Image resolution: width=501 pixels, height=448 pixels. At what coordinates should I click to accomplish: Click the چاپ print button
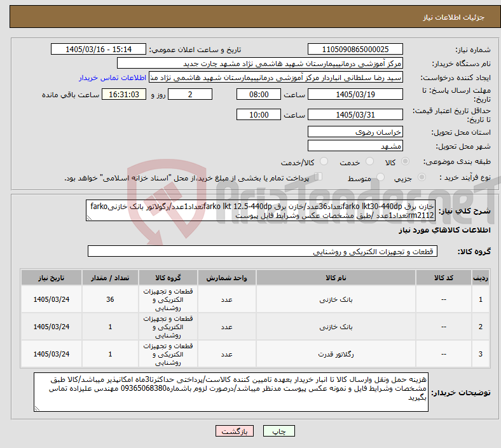[279, 431]
